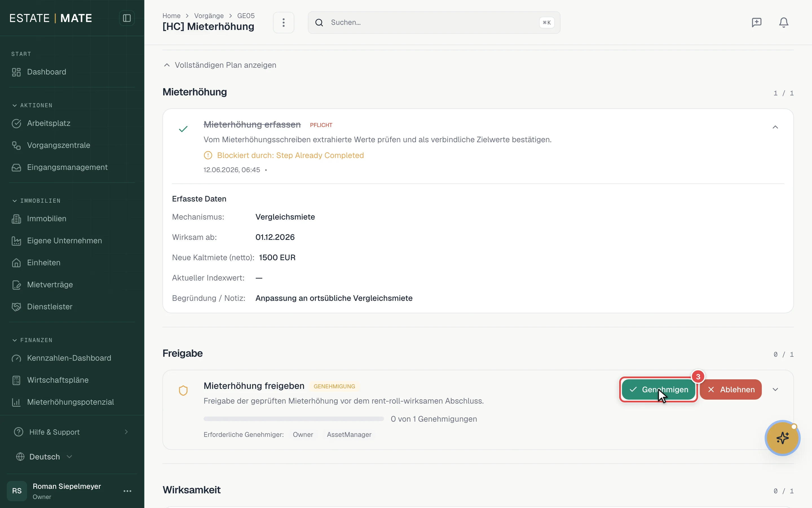This screenshot has width=812, height=508.
Task: Click the GENEHMIGUNG badge
Action: 334,386
